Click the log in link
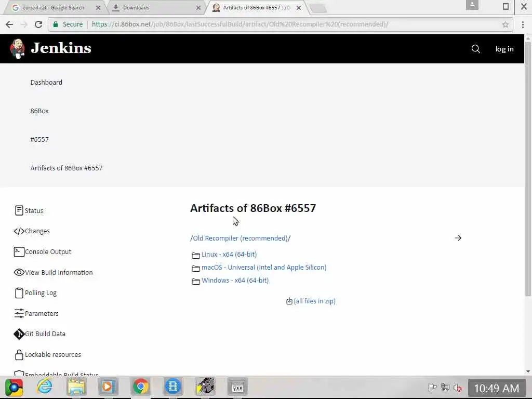 504,49
